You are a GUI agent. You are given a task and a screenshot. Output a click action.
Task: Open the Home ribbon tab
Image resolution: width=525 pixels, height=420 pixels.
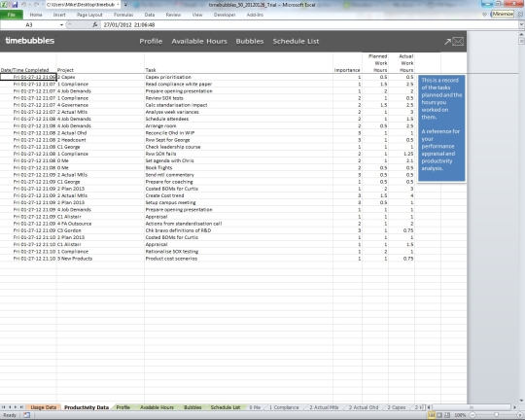click(36, 15)
